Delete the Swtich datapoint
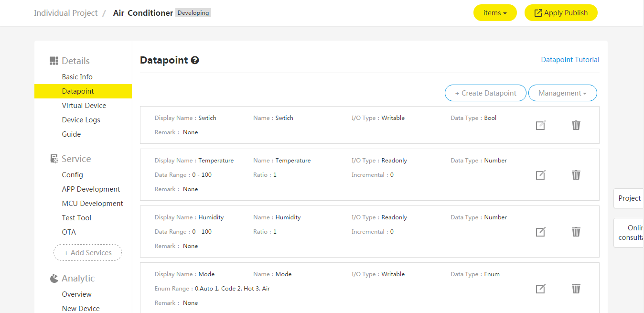The image size is (644, 313). click(x=576, y=125)
